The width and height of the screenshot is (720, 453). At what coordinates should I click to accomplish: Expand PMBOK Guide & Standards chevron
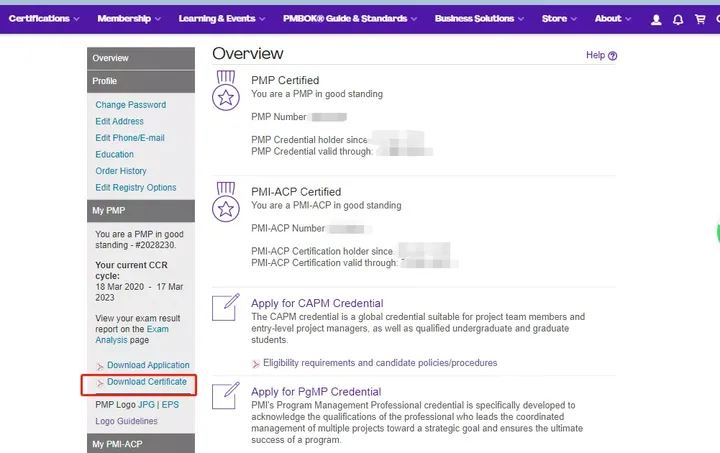[414, 19]
